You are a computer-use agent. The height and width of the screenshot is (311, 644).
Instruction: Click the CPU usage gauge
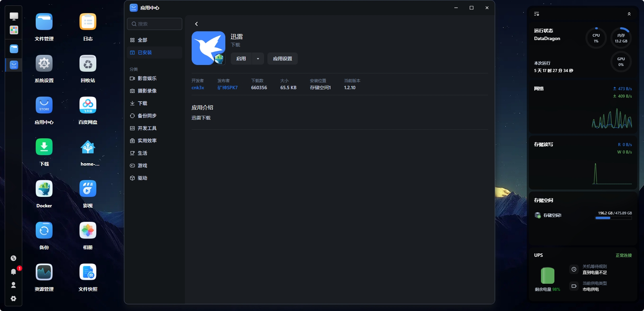pyautogui.click(x=596, y=38)
